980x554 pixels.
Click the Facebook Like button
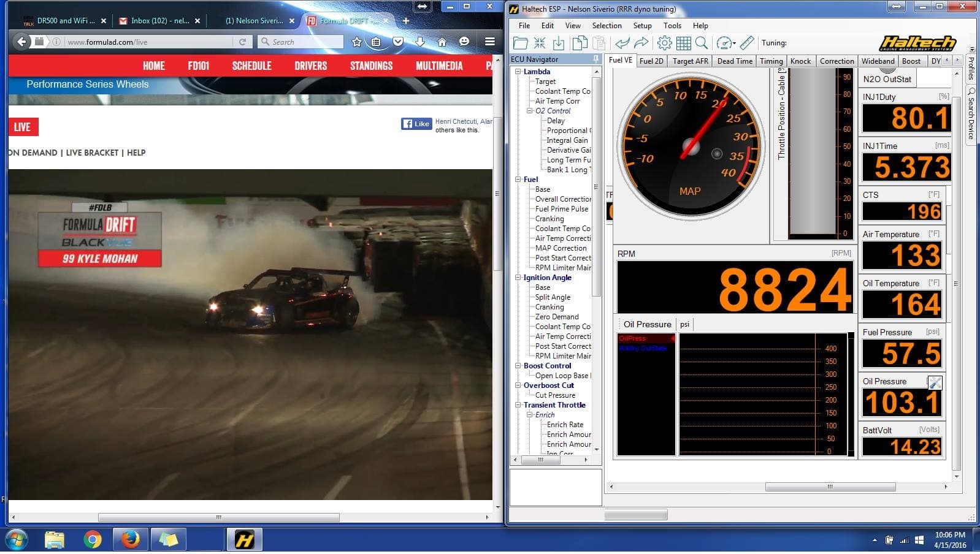pos(416,124)
